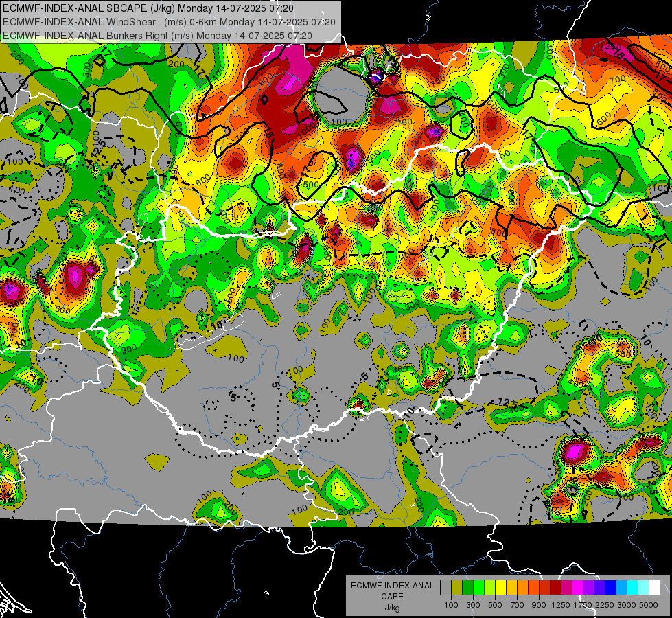
Task: Click the CAPE label in the legend
Action: pos(392,596)
